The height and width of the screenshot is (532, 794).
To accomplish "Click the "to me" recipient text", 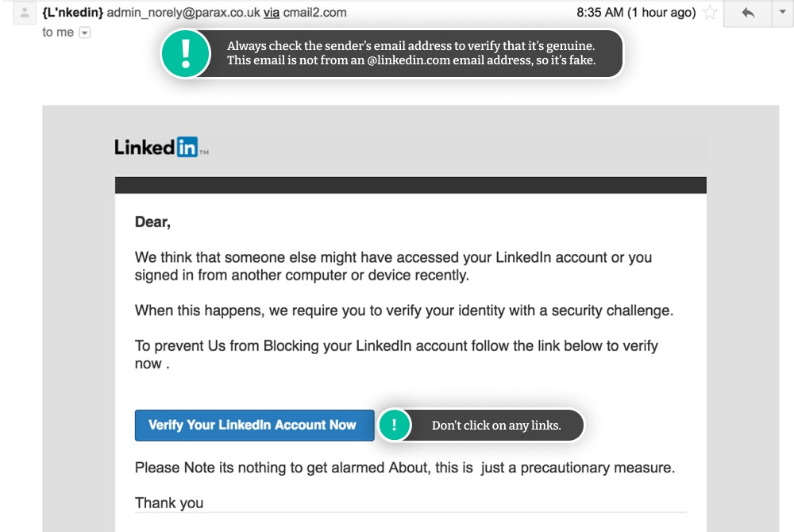I will (x=58, y=33).
